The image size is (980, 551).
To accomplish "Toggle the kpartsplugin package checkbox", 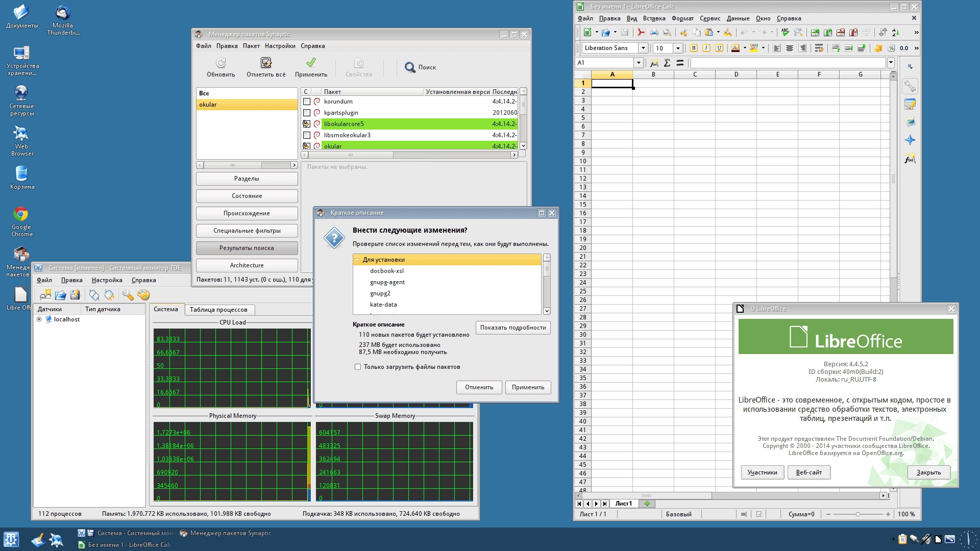I will pos(307,113).
